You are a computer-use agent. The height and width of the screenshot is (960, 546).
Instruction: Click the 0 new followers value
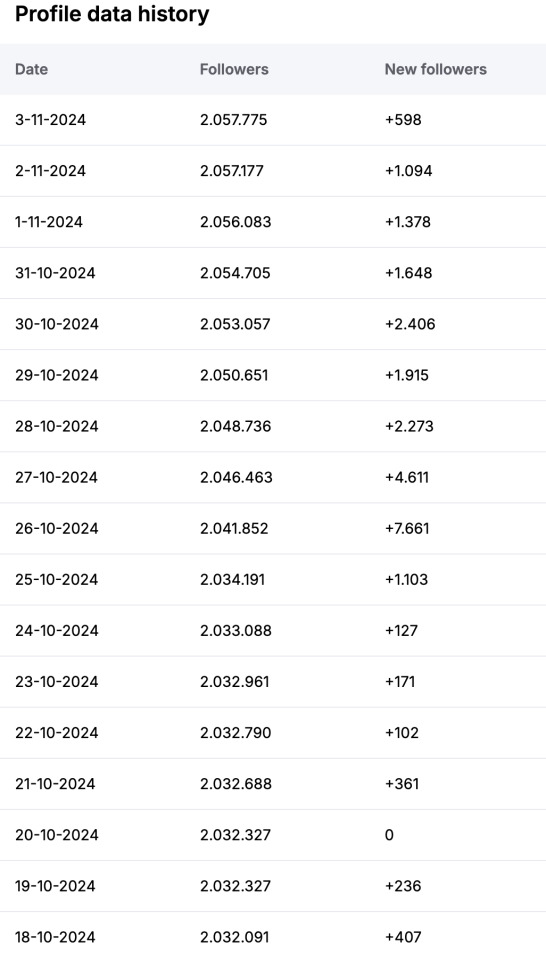point(389,835)
